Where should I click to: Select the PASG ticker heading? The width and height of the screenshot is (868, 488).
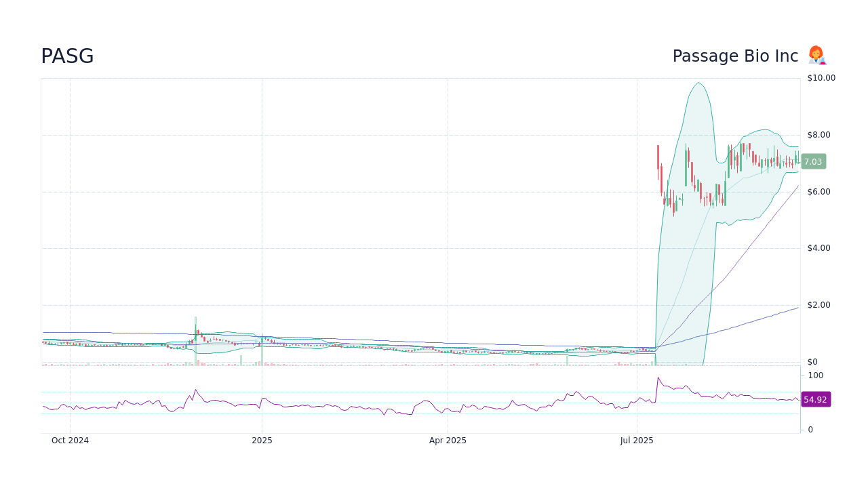click(67, 56)
